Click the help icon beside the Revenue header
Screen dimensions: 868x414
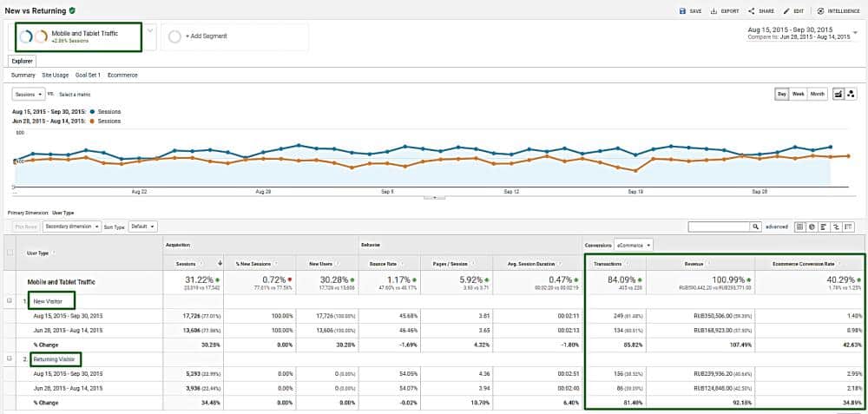tap(708, 264)
